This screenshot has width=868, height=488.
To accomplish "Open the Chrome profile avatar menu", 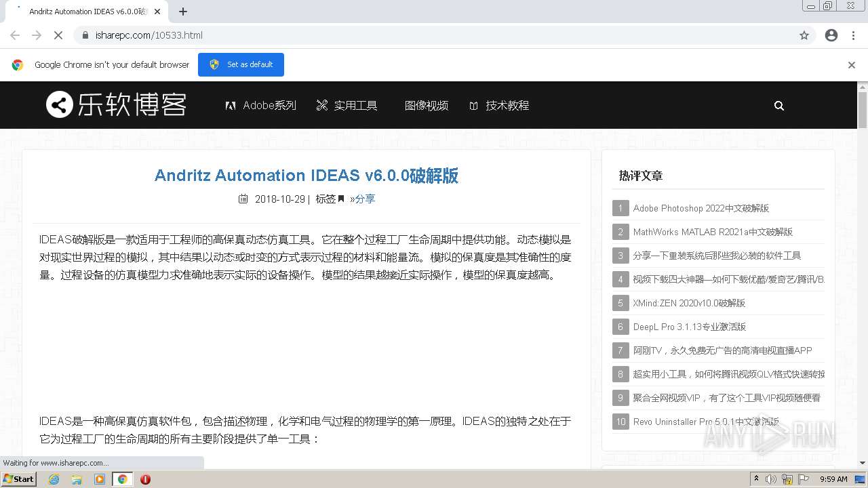I will coord(831,35).
